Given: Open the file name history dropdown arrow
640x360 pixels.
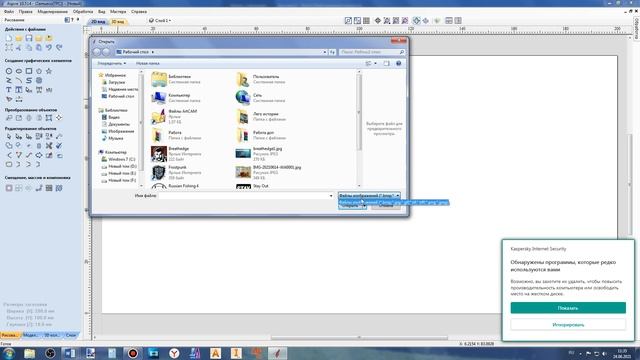Looking at the screenshot, I should pos(331,196).
